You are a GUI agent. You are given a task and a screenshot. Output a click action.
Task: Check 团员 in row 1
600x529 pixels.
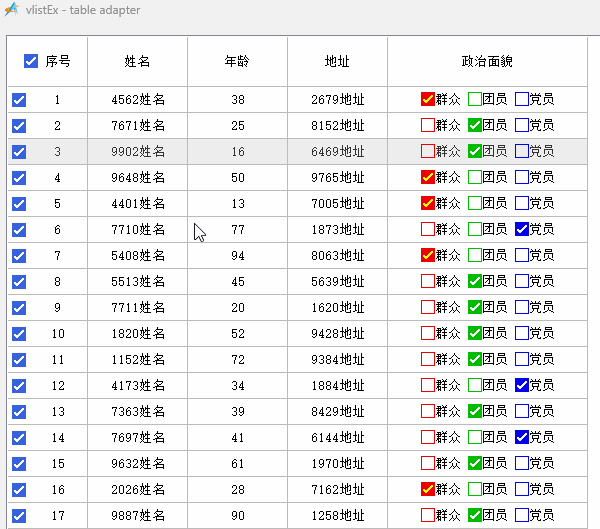(474, 99)
